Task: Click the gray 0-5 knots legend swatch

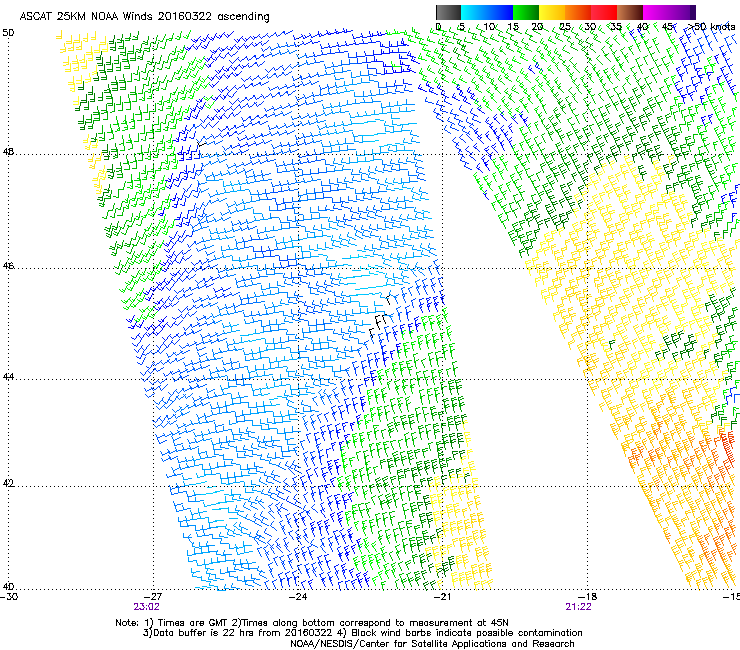Action: (x=448, y=12)
